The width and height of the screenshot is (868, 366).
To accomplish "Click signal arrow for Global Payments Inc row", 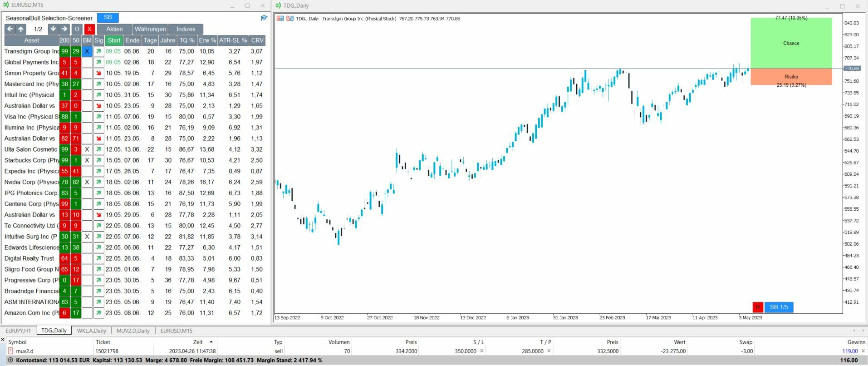I will coord(98,62).
